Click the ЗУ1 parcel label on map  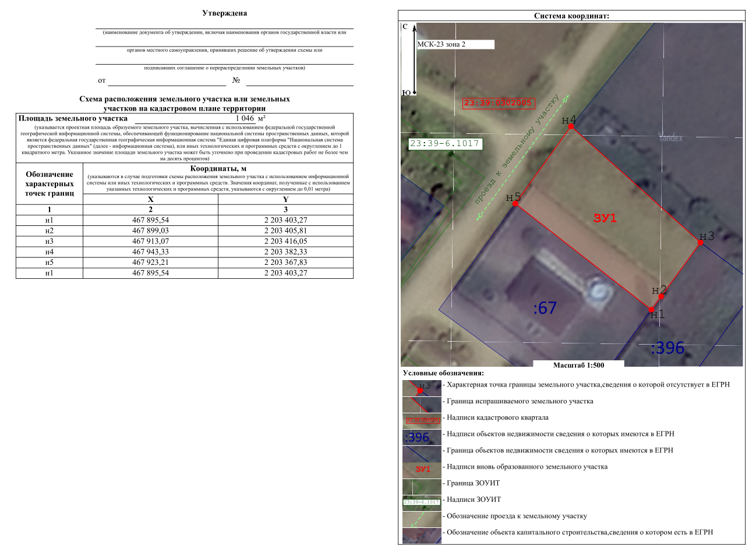point(605,218)
